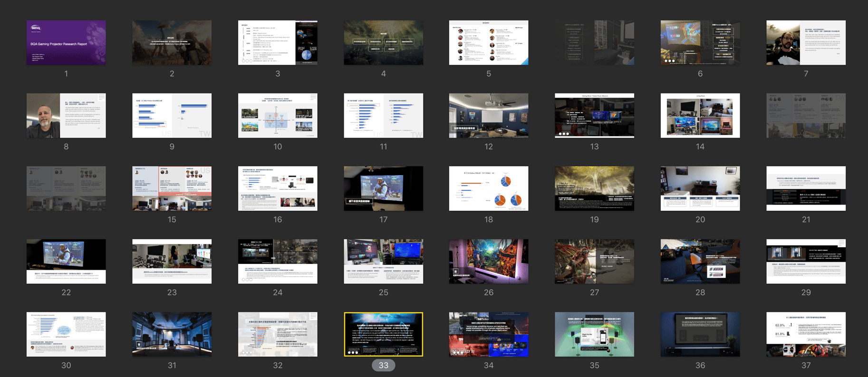The image size is (868, 377).
Task: Open slide 16 thumbnail
Action: 278,188
